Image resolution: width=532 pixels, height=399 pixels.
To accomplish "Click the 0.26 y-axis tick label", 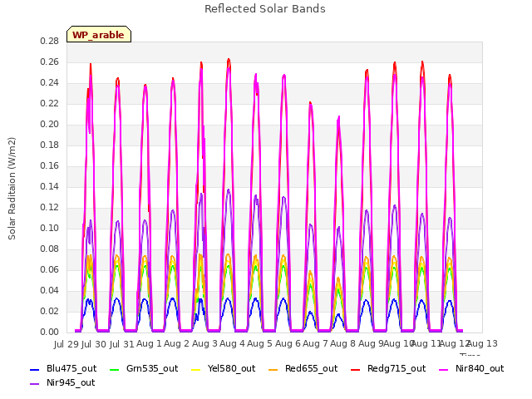I will (49, 62).
